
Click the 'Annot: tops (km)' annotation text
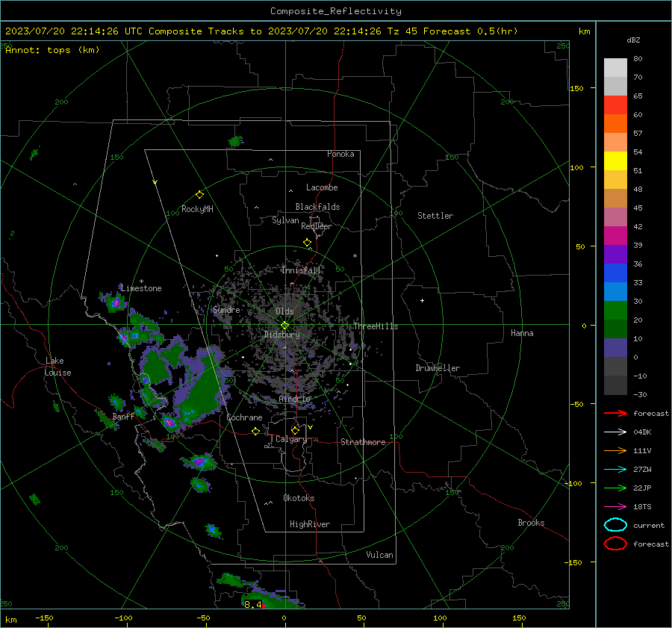(x=52, y=50)
